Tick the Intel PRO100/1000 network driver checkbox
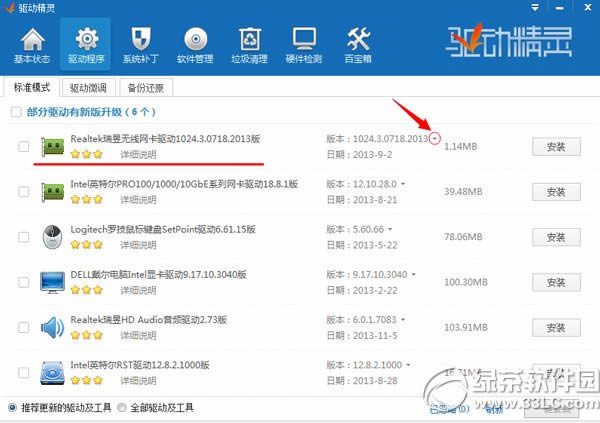600x423 pixels. (24, 191)
